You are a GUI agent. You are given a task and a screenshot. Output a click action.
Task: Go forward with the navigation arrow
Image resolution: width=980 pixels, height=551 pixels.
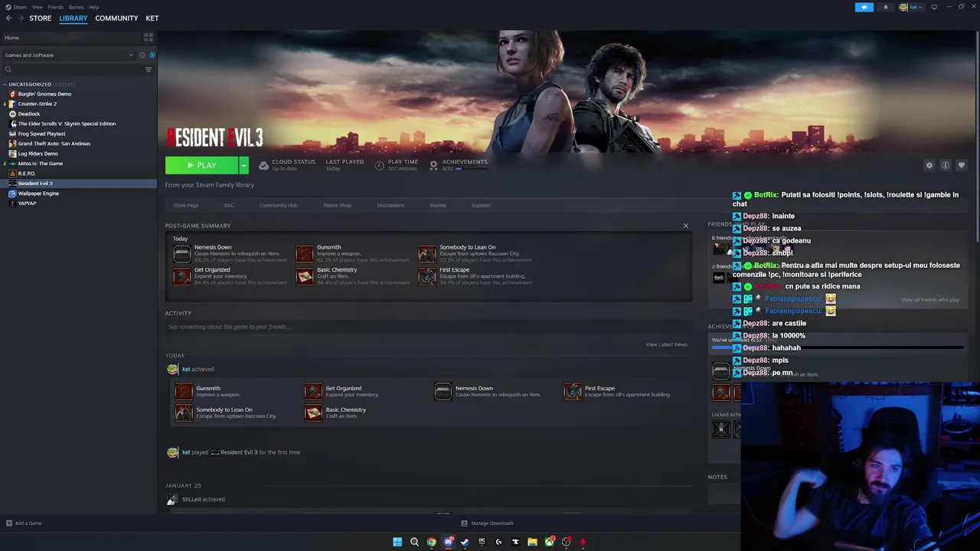20,18
